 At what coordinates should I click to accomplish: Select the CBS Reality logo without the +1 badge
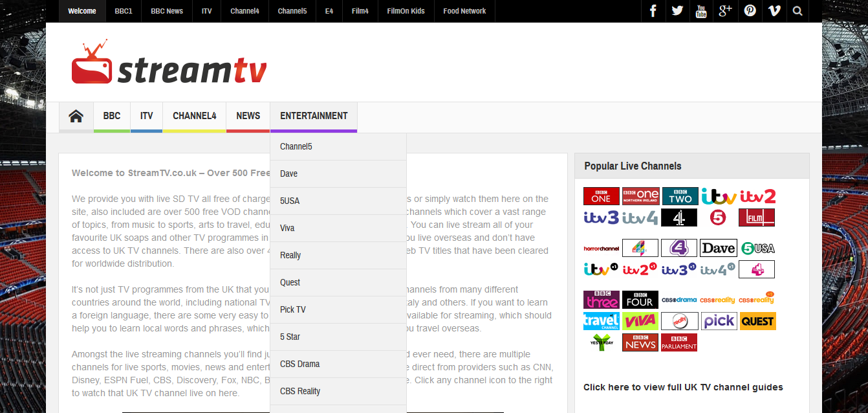[718, 300]
